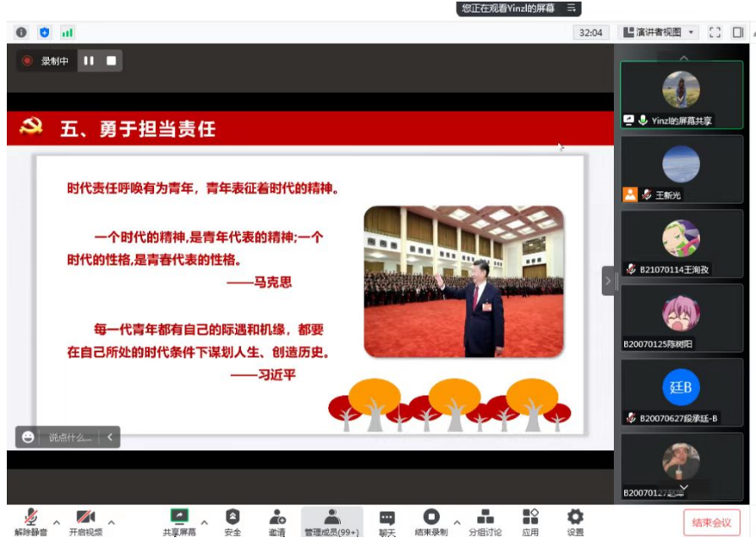Open the security (安全) options

pos(233,521)
